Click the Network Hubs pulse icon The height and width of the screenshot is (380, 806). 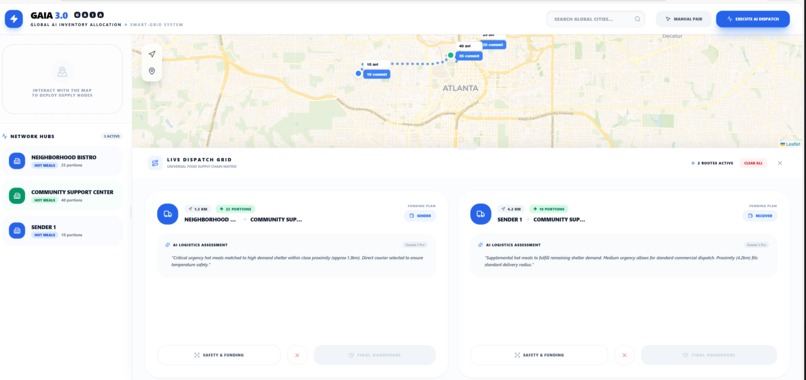(x=5, y=136)
